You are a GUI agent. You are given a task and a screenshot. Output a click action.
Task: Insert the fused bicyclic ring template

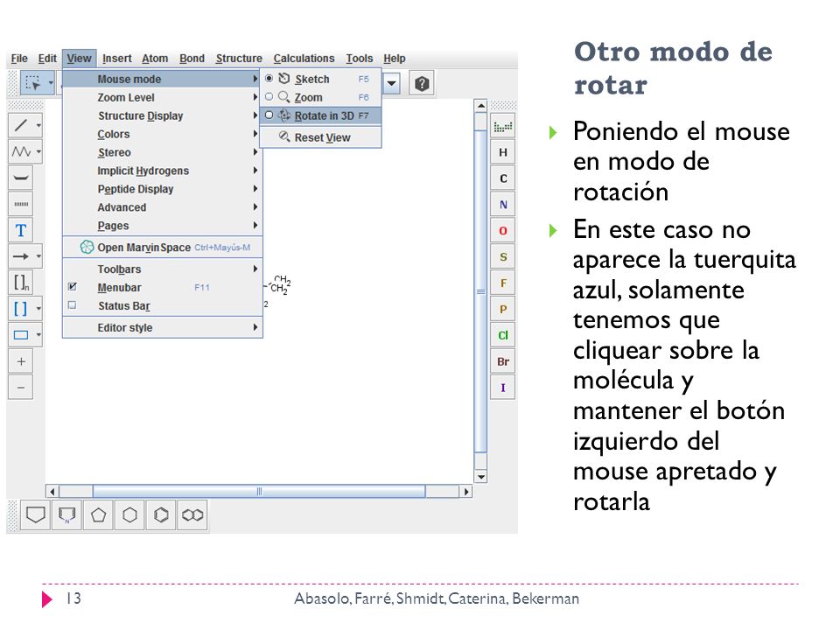coord(192,515)
